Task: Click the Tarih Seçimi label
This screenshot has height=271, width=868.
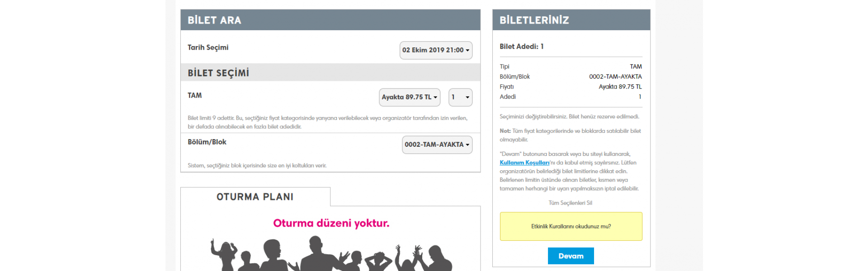Action: point(208,47)
